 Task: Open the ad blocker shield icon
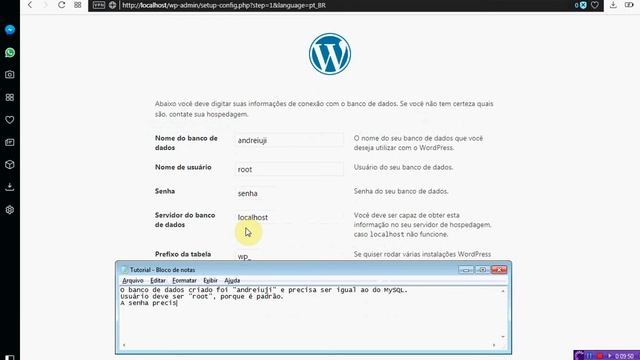click(x=583, y=5)
